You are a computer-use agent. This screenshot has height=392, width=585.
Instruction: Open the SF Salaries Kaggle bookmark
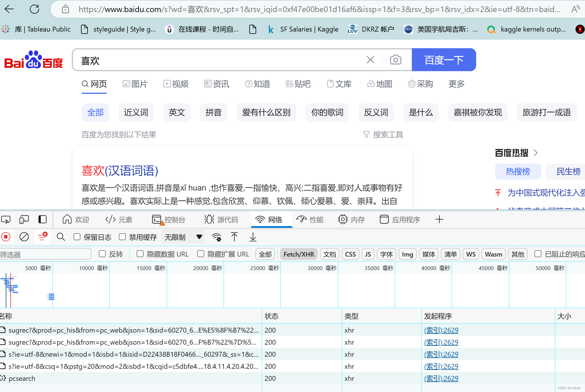(303, 29)
